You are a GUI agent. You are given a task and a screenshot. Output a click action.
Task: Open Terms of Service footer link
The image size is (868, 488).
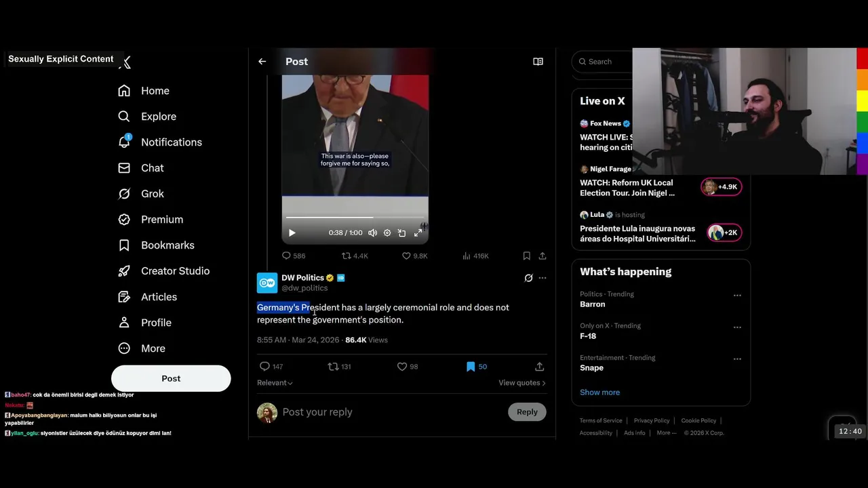(601, 421)
